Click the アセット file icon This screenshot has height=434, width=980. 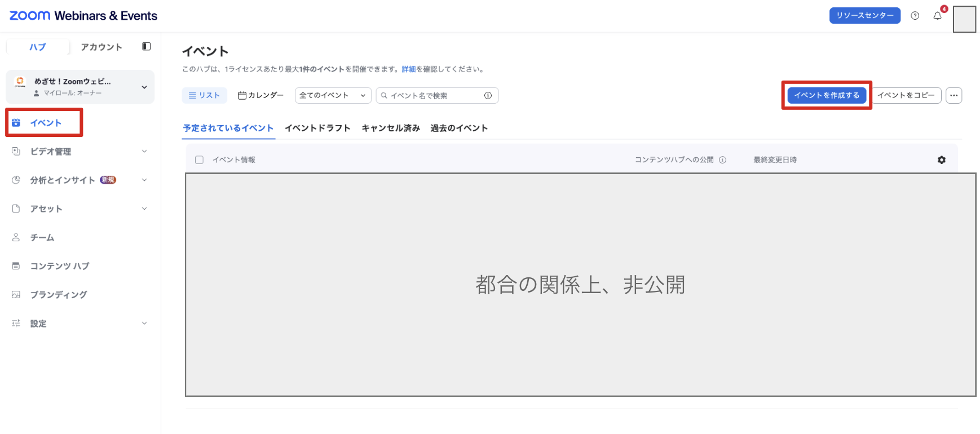16,209
